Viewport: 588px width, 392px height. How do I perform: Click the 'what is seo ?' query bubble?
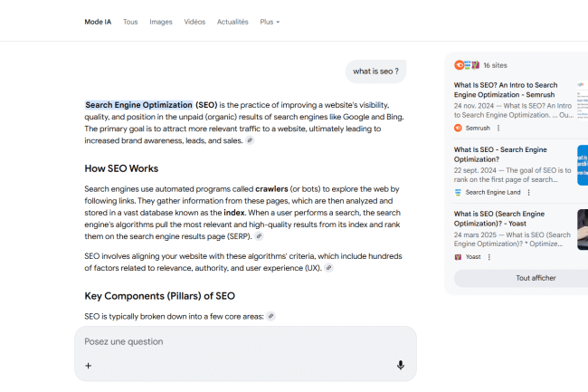(x=375, y=72)
